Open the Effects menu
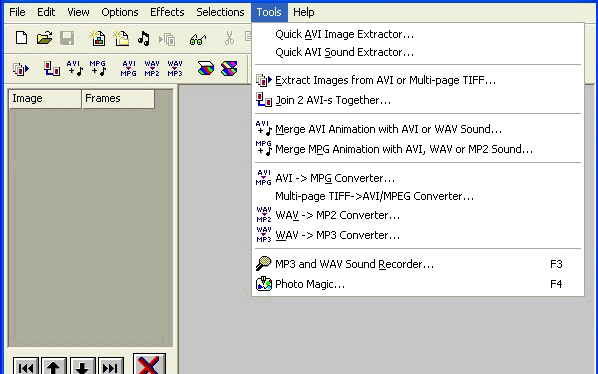 [167, 12]
